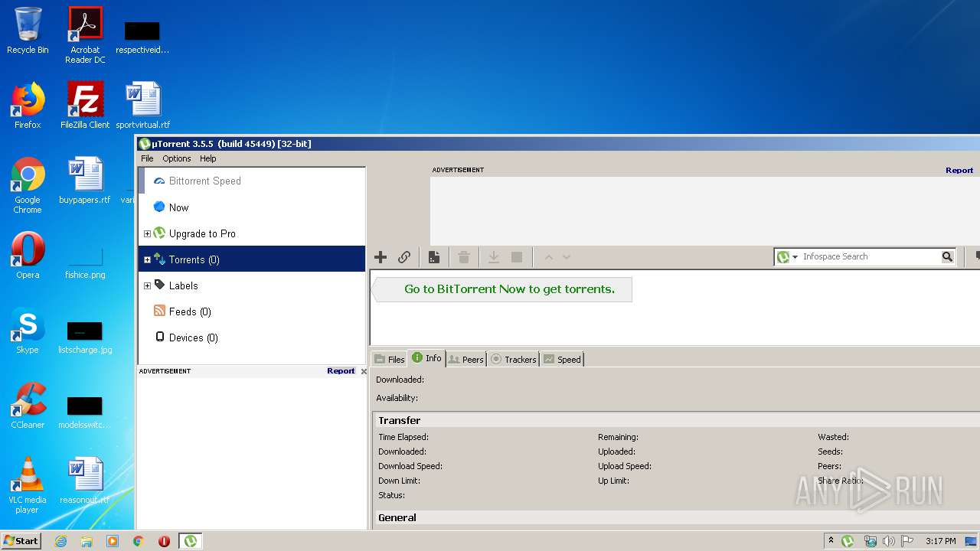Select fishice.png desktop file
This screenshot has width=980, height=551.
click(x=85, y=262)
